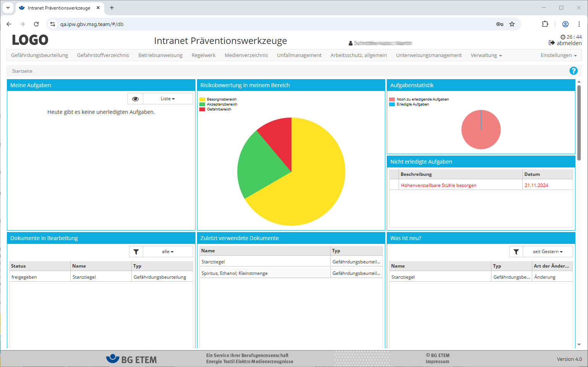Open the Verwaltung menu
The width and height of the screenshot is (588, 367).
point(486,55)
